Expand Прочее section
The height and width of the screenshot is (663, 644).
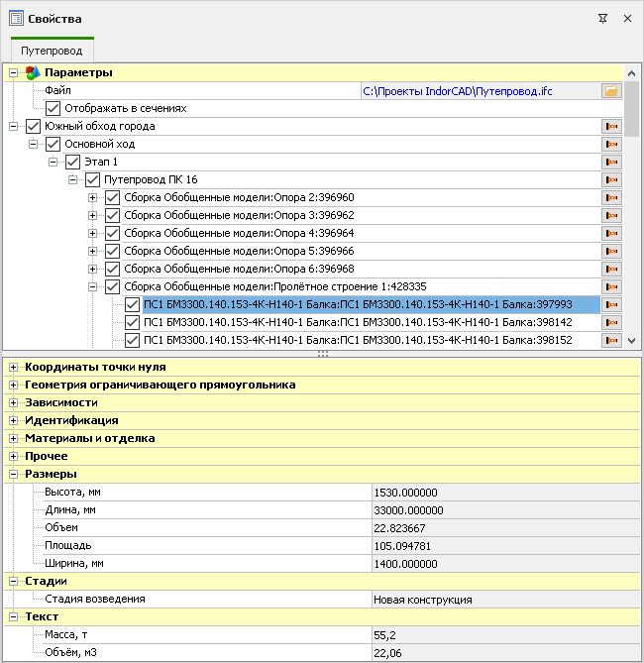13,456
